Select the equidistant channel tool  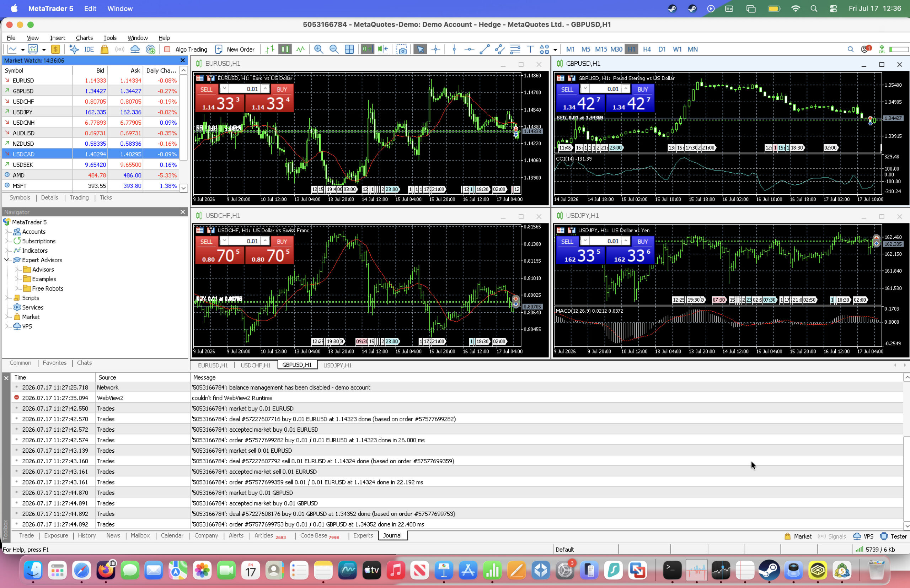(500, 49)
